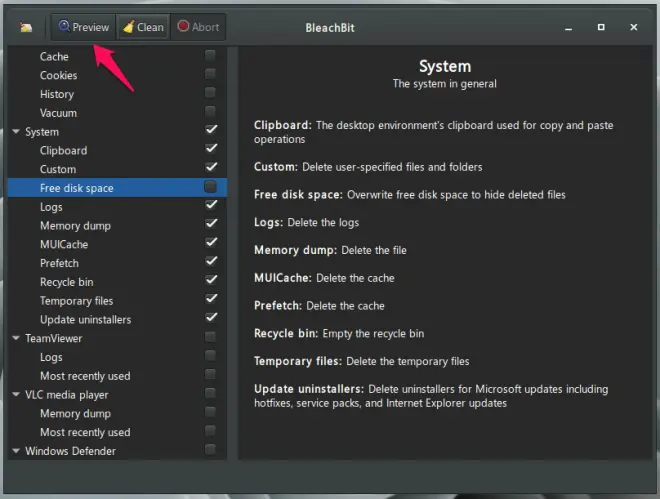Select the Custom row
The image size is (660, 499).
(117, 169)
